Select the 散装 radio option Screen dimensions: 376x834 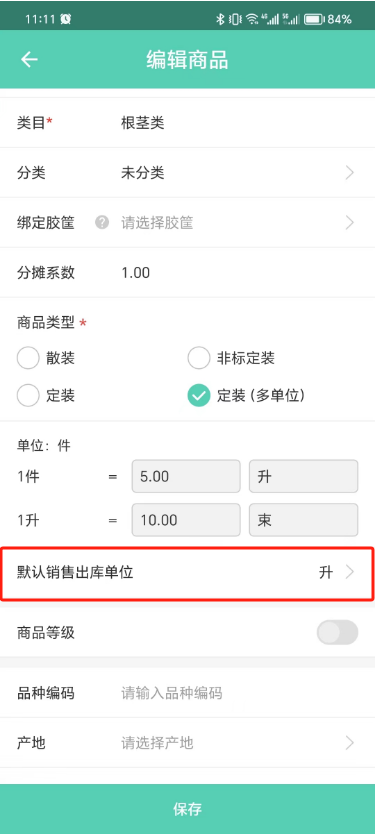coord(28,358)
